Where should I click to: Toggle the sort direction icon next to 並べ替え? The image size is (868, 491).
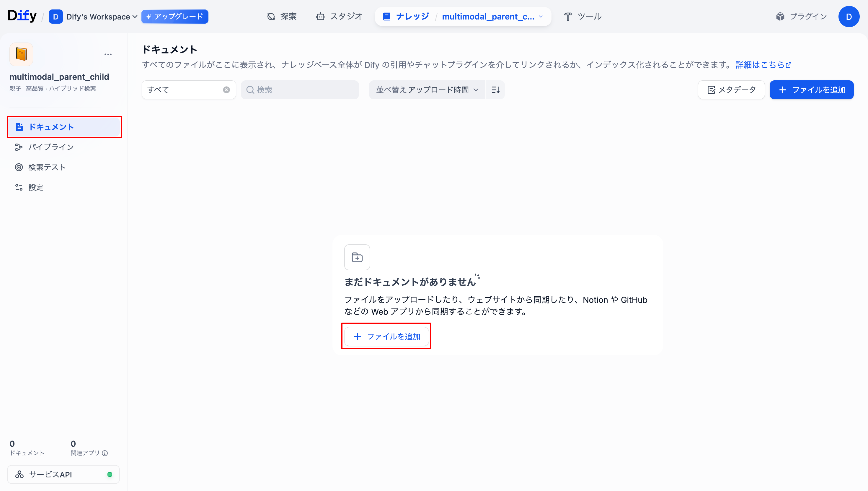click(495, 90)
